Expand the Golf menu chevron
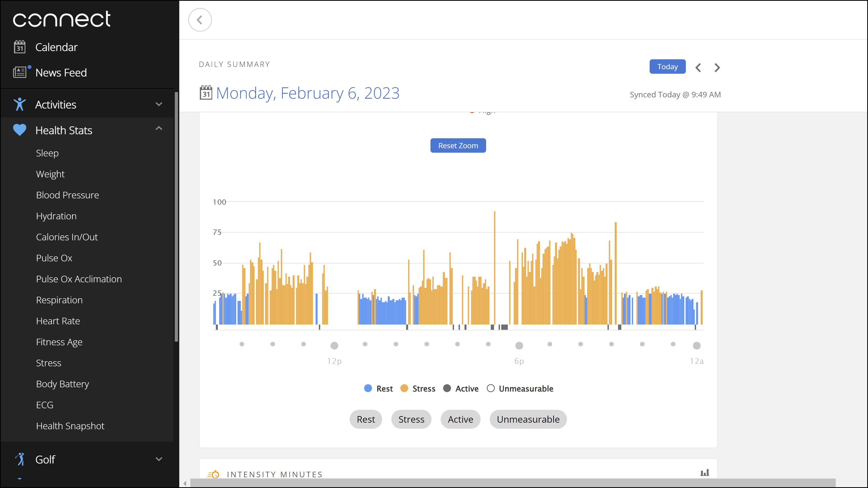 click(159, 459)
